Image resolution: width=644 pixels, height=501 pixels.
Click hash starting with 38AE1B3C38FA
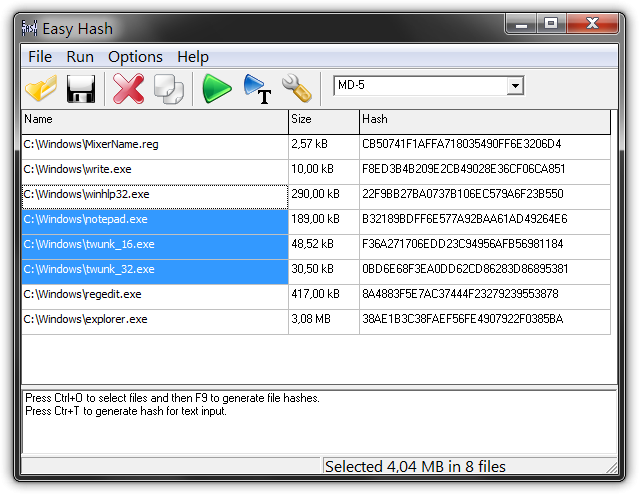(x=485, y=322)
